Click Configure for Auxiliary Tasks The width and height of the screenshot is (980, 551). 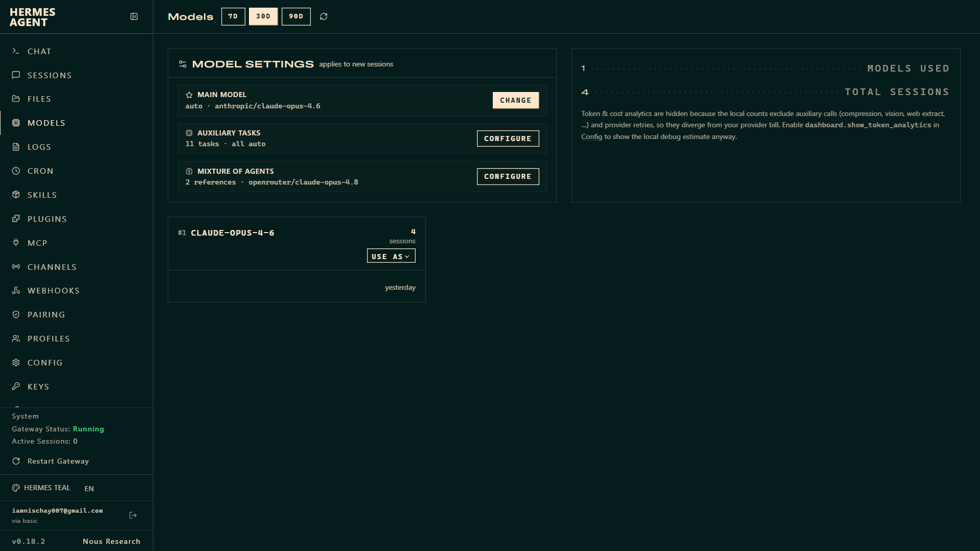[x=508, y=139]
